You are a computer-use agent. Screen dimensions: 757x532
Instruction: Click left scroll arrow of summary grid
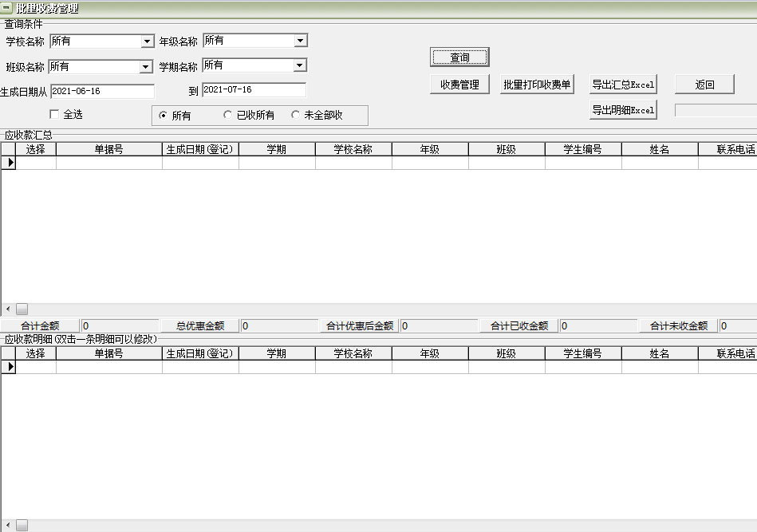8,309
